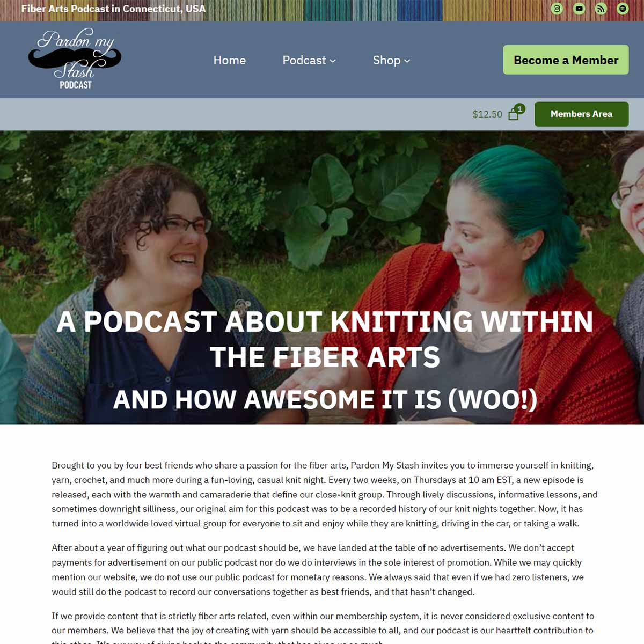Open the Podcast menu item

(304, 60)
